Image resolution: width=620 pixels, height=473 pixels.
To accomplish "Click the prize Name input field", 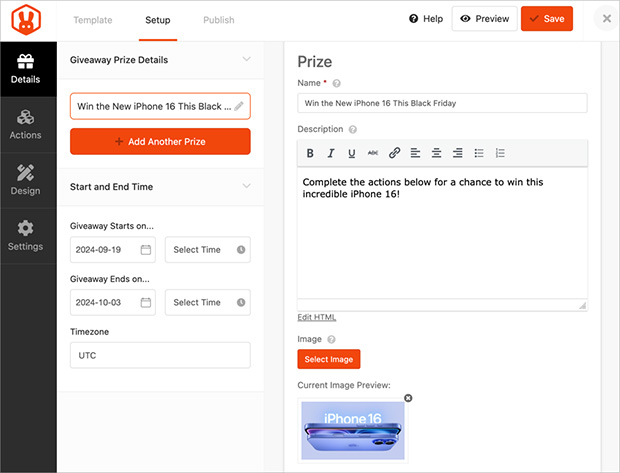I will (442, 103).
